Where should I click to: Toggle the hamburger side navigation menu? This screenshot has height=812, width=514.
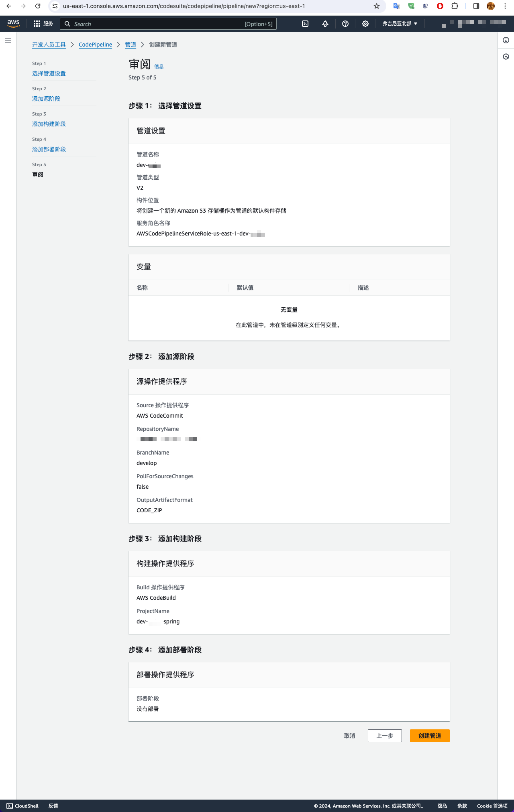coord(8,40)
